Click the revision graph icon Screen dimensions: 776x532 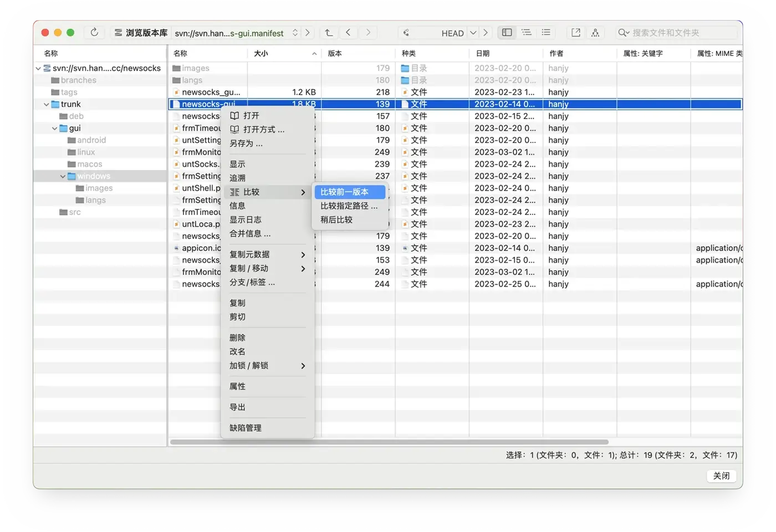[595, 33]
